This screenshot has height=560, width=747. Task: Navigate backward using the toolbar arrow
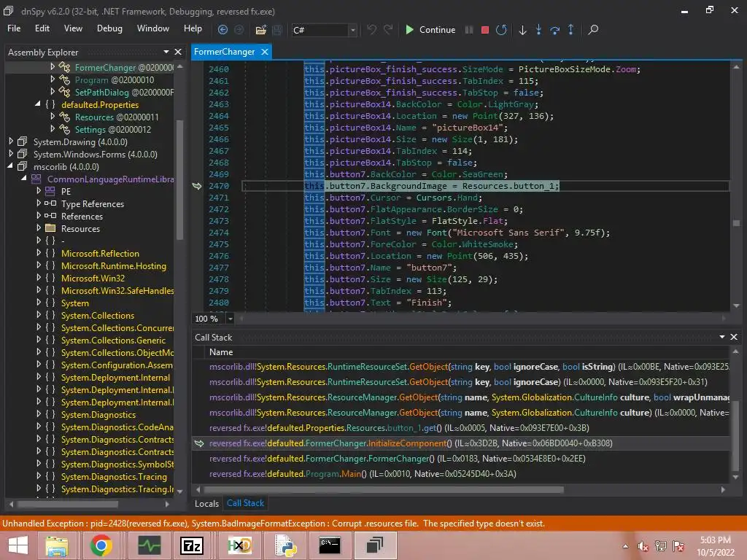point(223,30)
